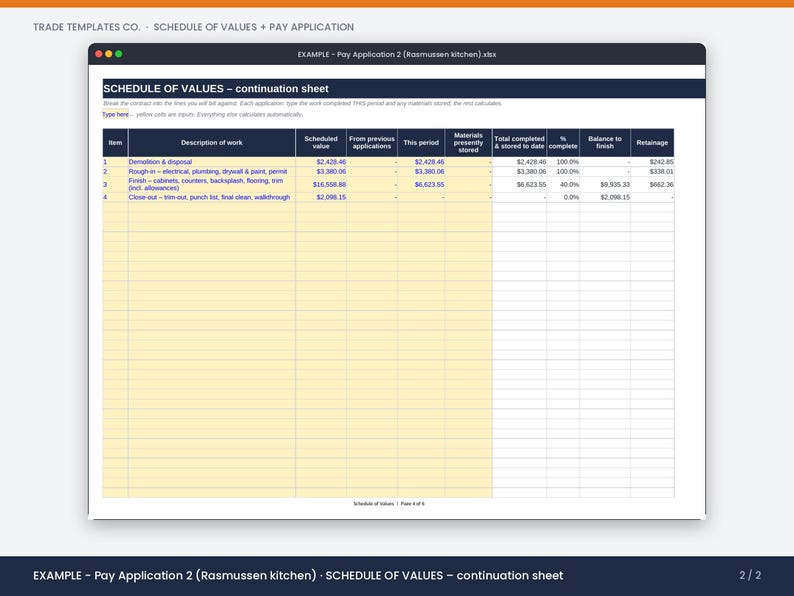Click the Finish row's This period $6,623.55
Screen dimensions: 794x596
click(421, 184)
